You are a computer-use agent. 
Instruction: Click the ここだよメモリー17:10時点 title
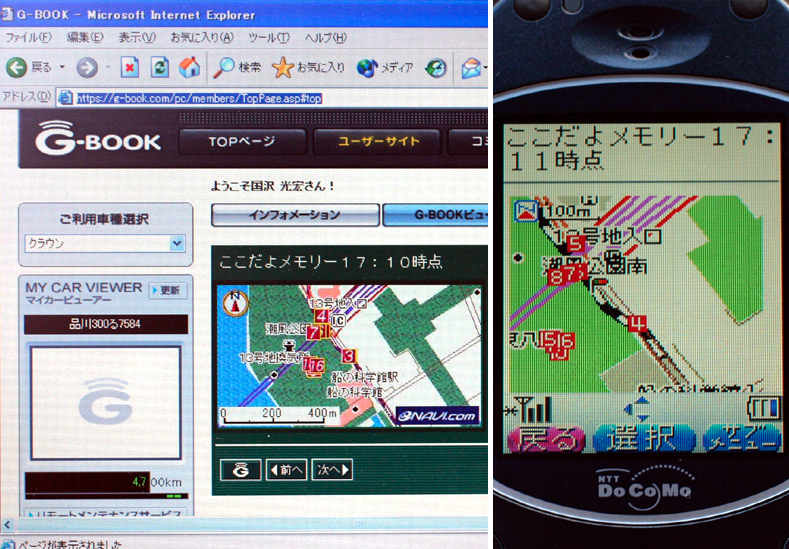pyautogui.click(x=330, y=262)
